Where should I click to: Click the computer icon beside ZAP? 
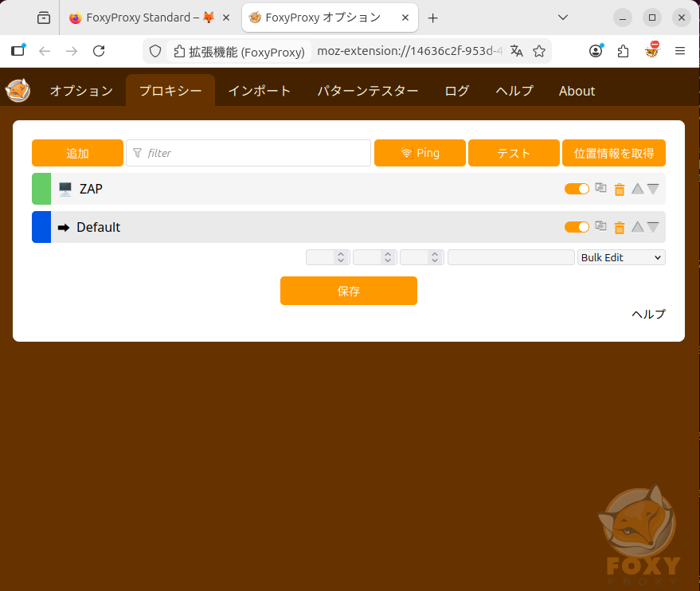coord(65,189)
